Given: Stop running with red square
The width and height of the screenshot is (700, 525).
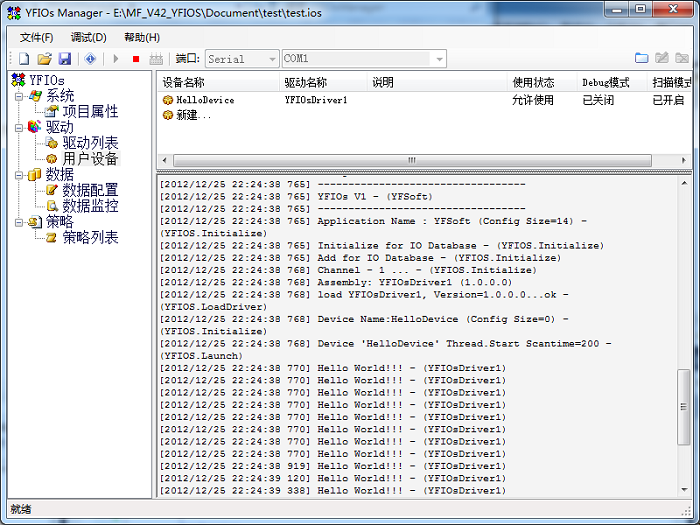Looking at the screenshot, I should click(136, 58).
